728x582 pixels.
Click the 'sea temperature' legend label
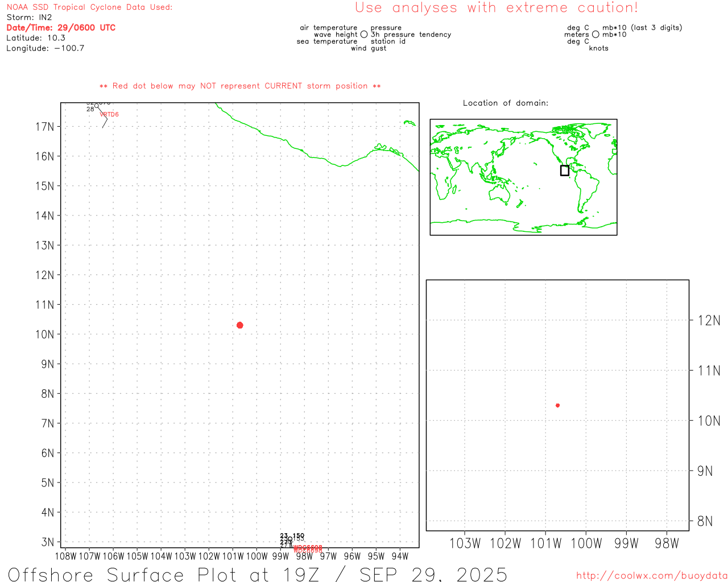[327, 41]
